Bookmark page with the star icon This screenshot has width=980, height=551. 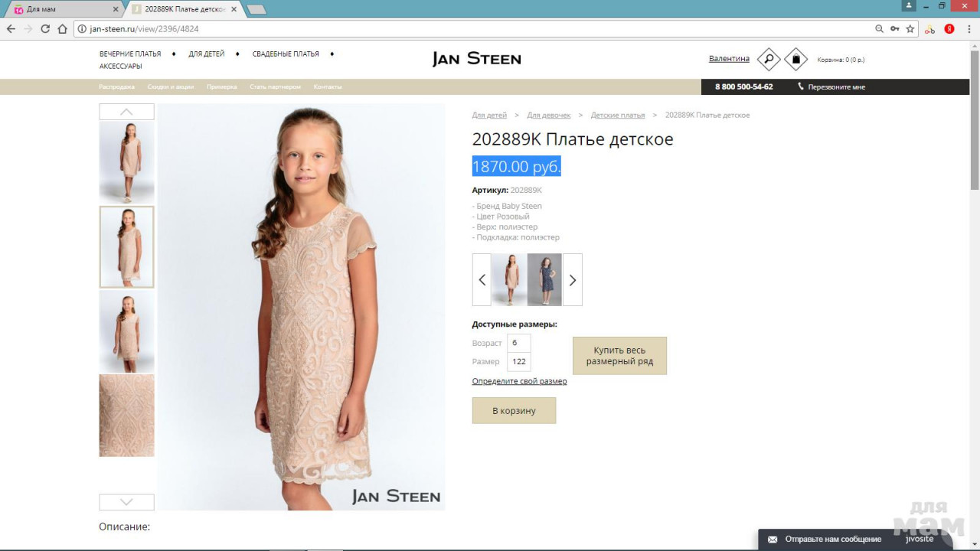(910, 29)
